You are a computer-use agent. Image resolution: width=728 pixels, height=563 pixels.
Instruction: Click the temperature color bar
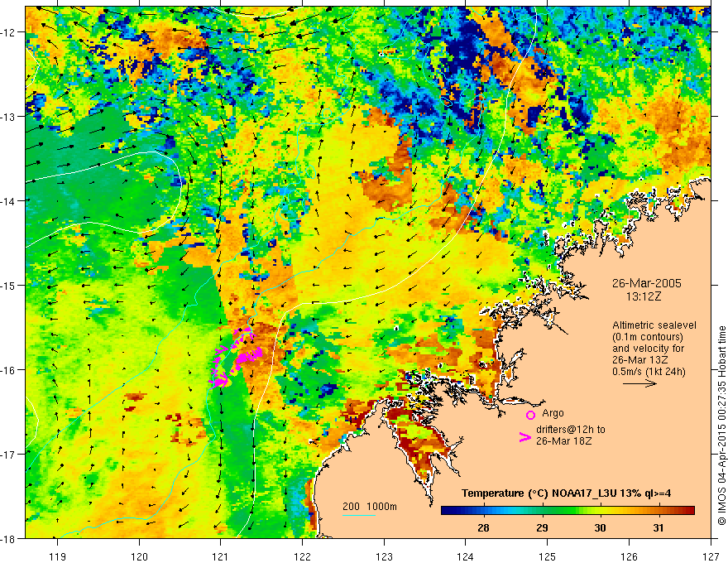(568, 510)
